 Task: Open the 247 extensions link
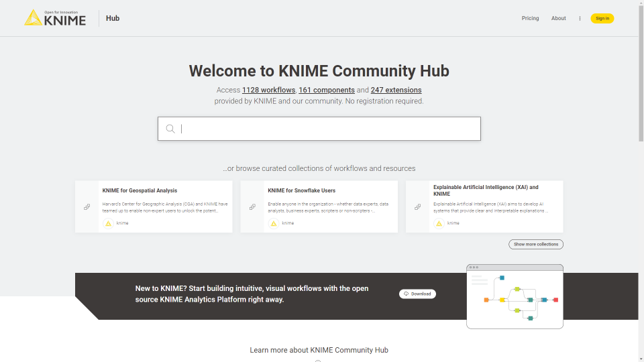396,90
